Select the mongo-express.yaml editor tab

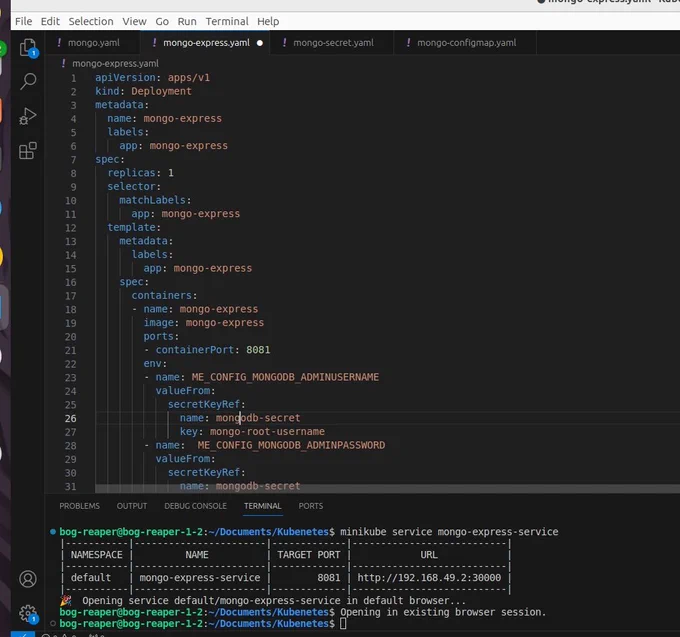click(x=206, y=43)
